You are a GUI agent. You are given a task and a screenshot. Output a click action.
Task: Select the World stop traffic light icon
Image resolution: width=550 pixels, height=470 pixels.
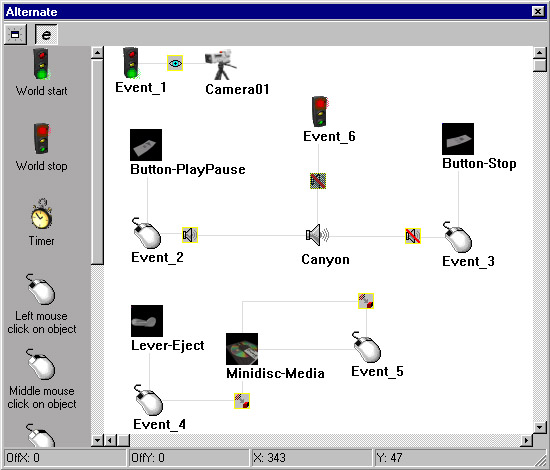click(42, 139)
